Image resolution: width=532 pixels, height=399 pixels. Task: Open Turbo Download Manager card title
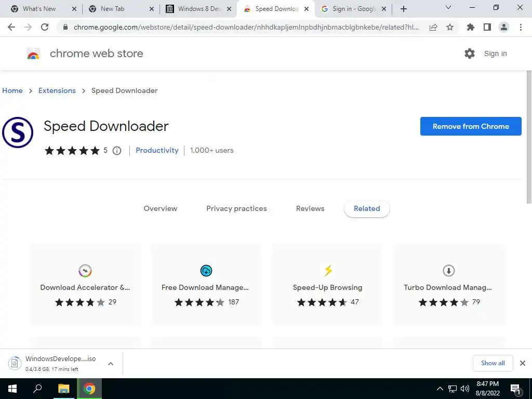point(448,288)
